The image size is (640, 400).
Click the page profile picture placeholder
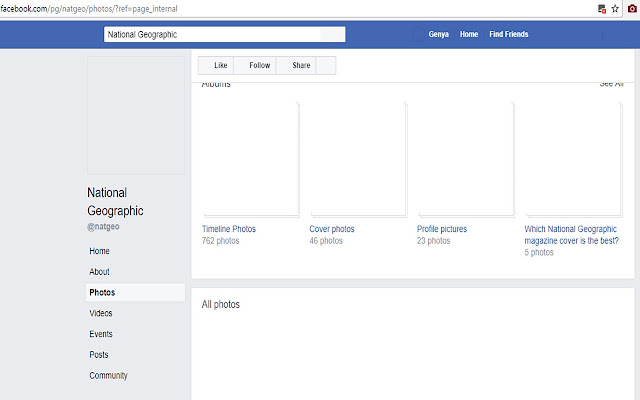[x=136, y=116]
